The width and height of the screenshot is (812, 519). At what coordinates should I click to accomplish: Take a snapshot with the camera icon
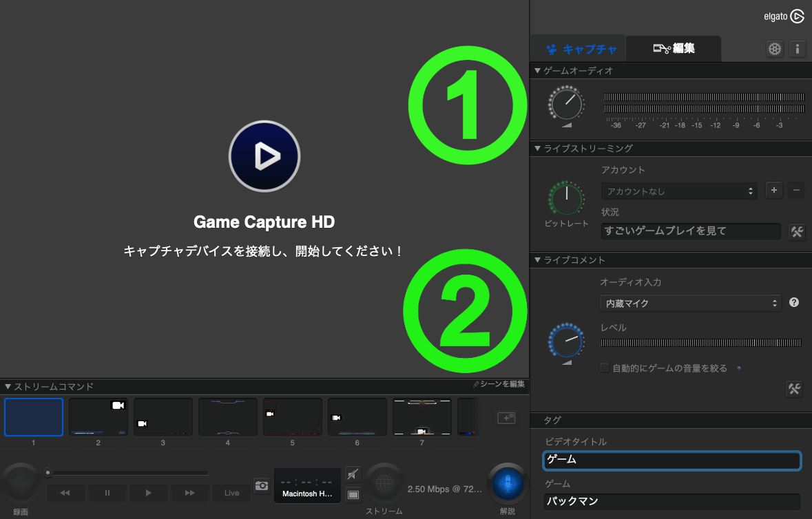261,486
